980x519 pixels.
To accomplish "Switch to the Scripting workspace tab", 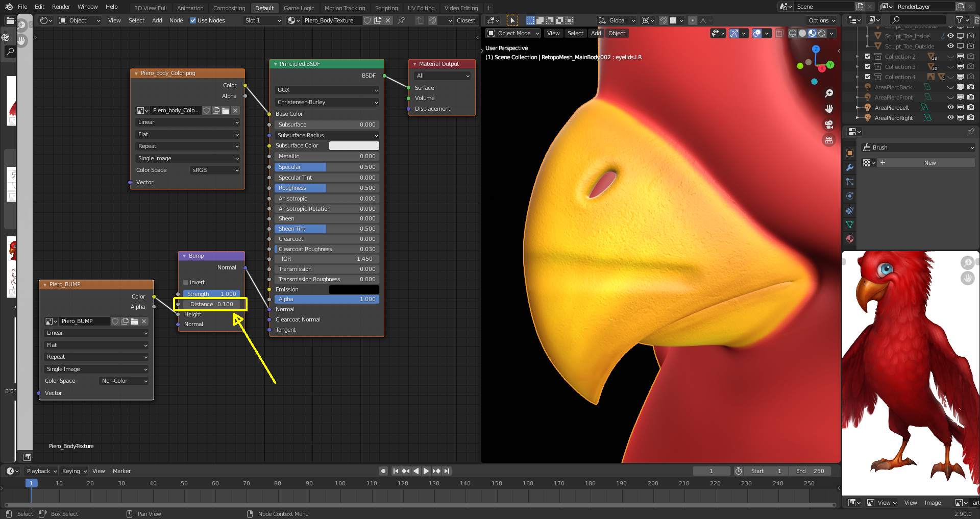I will pyautogui.click(x=386, y=8).
